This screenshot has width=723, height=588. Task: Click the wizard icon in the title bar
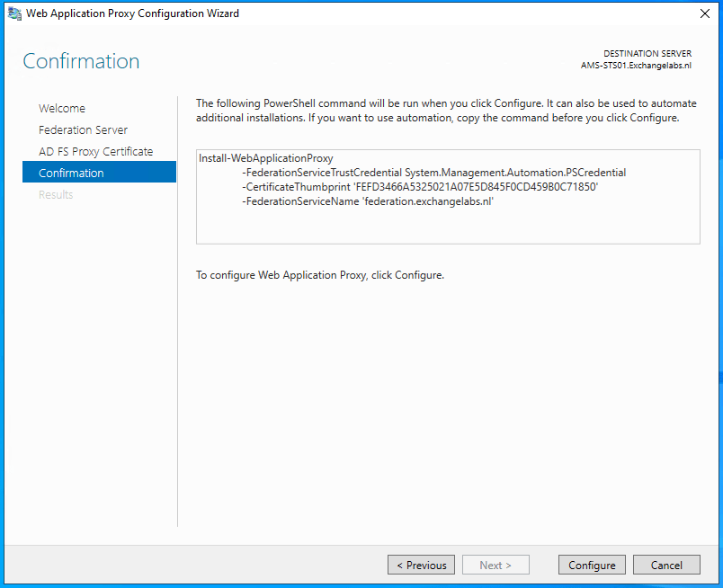point(14,13)
